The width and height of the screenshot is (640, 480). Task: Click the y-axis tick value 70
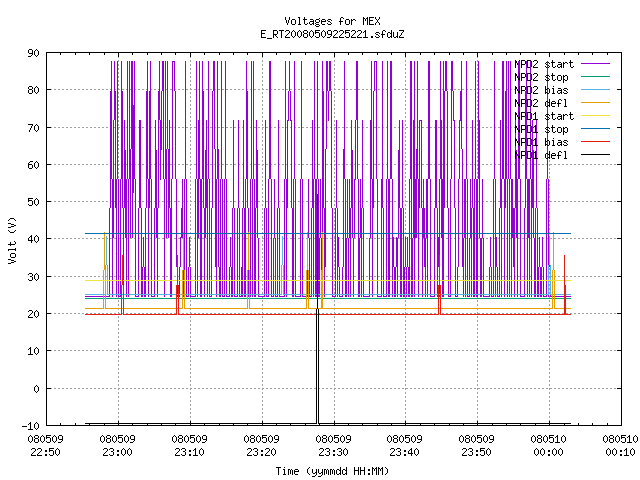coord(33,128)
